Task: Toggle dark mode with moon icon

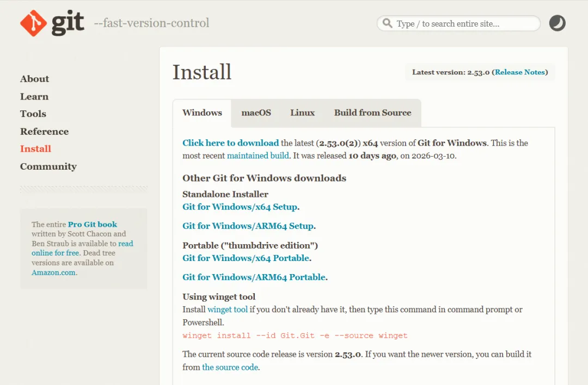Action: coord(558,23)
